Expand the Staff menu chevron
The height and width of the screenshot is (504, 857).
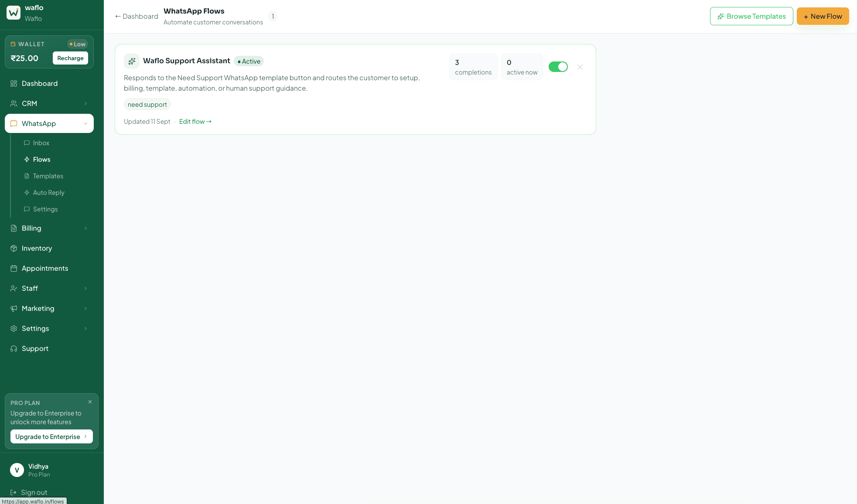[85, 288]
